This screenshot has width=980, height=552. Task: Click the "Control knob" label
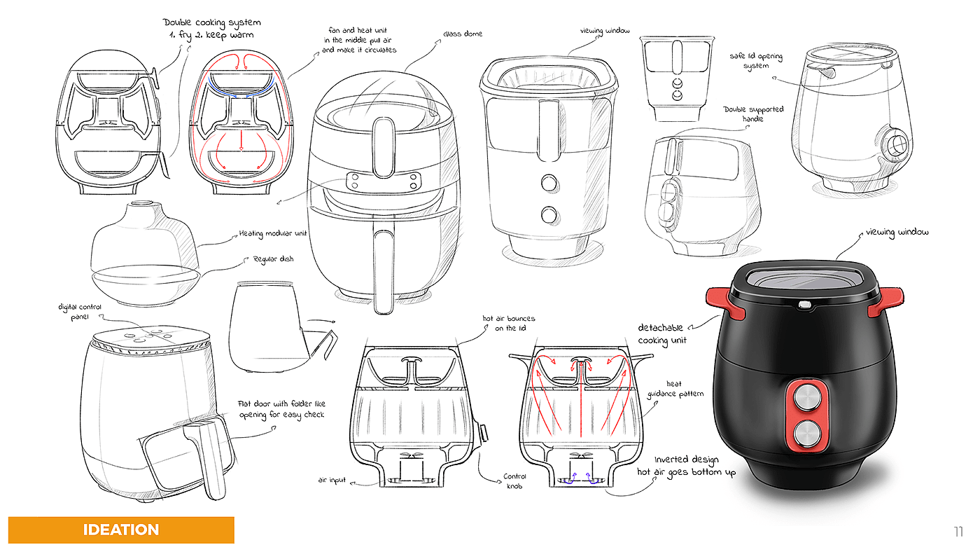pyautogui.click(x=514, y=481)
